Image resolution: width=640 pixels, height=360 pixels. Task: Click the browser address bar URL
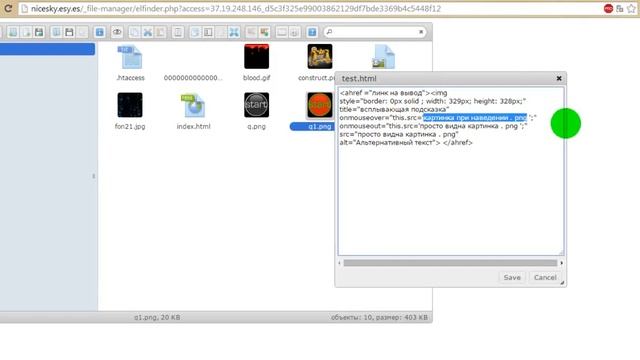click(x=236, y=9)
